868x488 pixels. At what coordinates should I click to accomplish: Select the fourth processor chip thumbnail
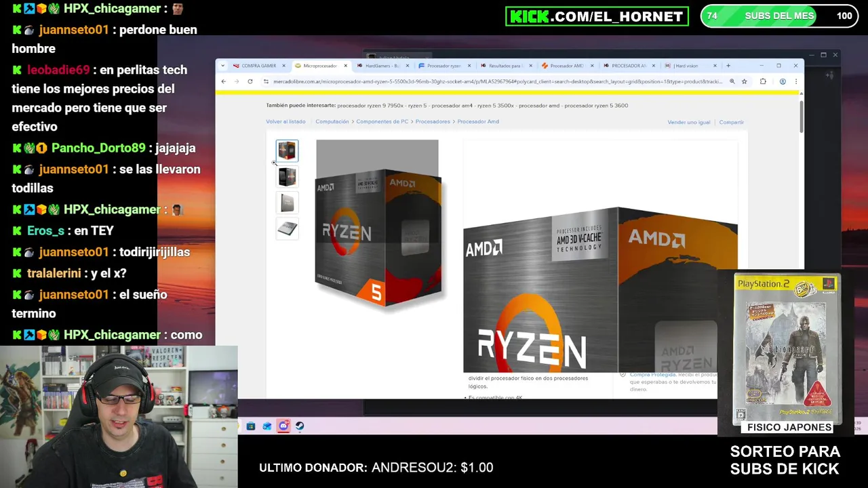[x=287, y=228]
